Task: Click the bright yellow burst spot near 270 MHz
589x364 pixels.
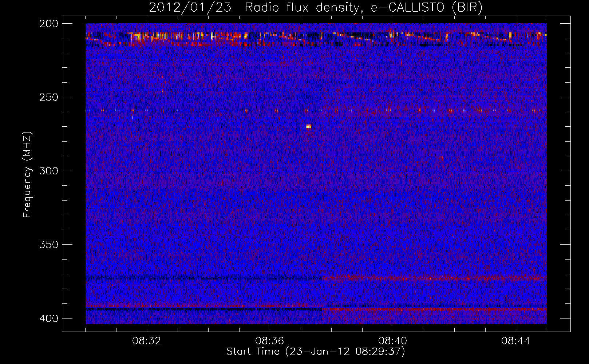Action: point(309,126)
